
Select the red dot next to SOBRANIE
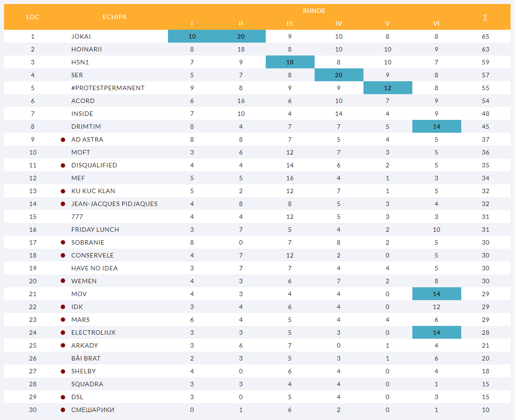pos(63,242)
